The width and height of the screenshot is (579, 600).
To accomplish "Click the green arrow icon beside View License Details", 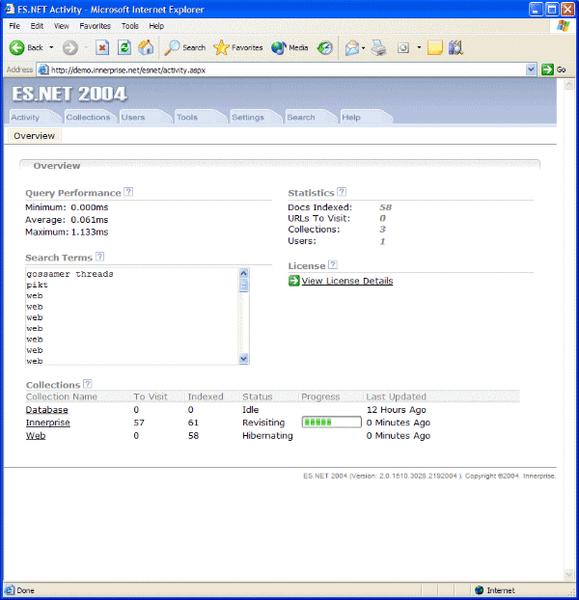I will click(x=294, y=280).
